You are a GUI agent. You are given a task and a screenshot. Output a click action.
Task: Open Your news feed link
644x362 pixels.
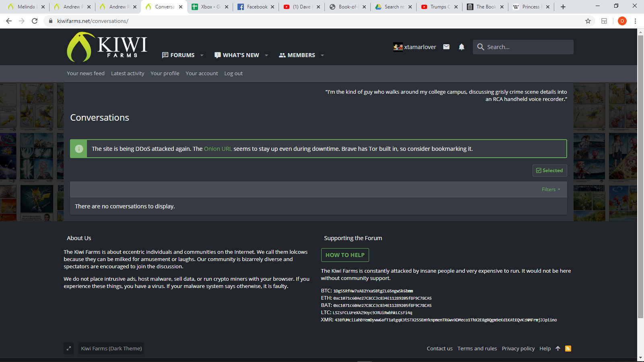tap(86, 73)
